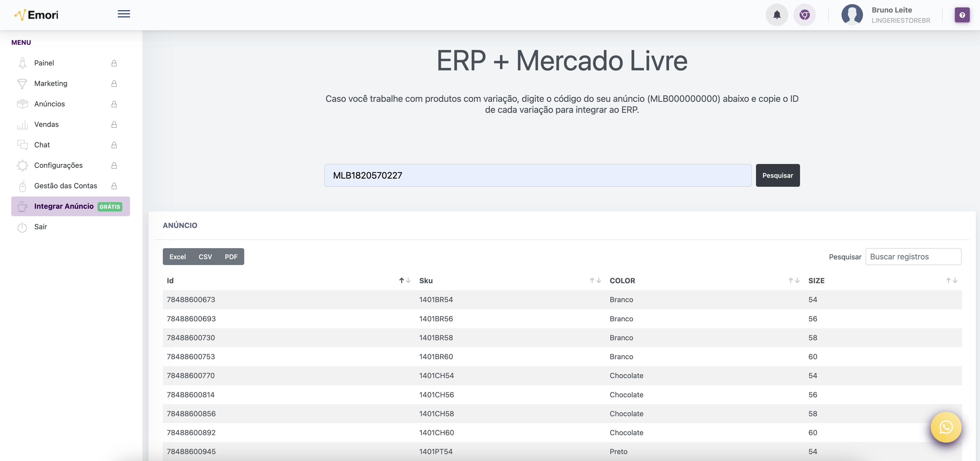Export table with PDF button
980x461 pixels.
tap(231, 257)
